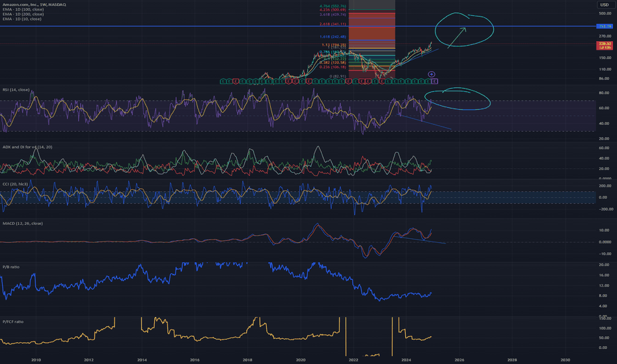The width and height of the screenshot is (617, 364).
Task: Click the 500.00 price scale label
Action: coord(605,13)
